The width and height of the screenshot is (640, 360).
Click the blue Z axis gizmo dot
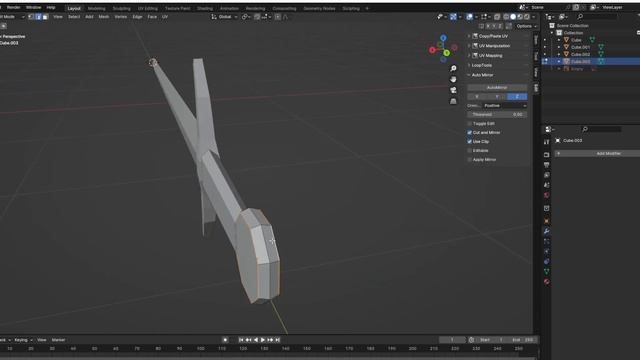443,38
